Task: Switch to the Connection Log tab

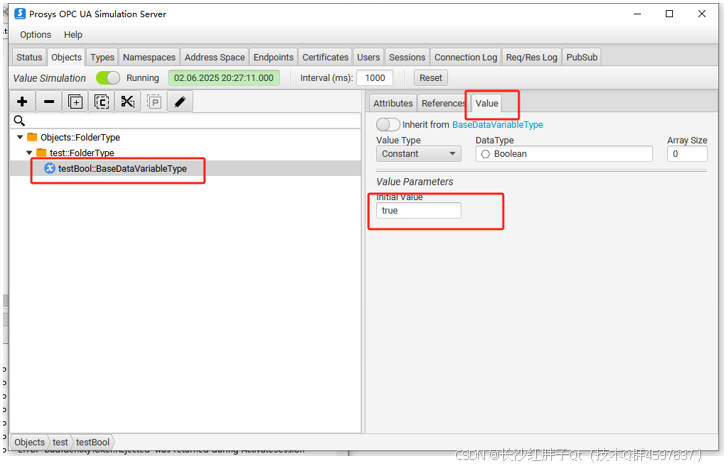Action: click(x=466, y=57)
